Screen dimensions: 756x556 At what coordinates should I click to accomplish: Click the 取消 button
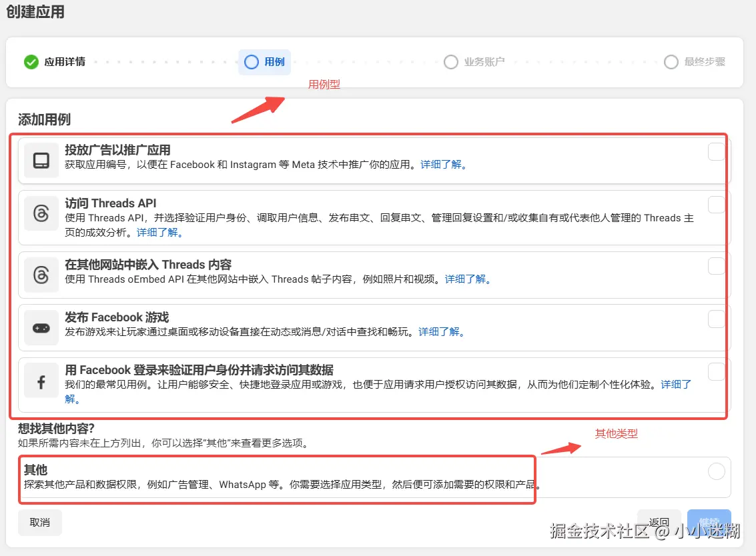click(x=40, y=522)
